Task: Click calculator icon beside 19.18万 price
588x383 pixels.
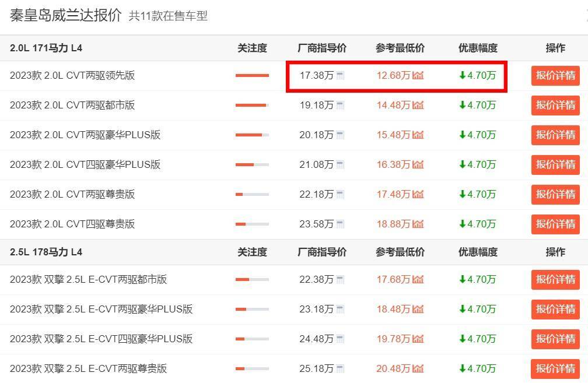Action: pyautogui.click(x=340, y=106)
